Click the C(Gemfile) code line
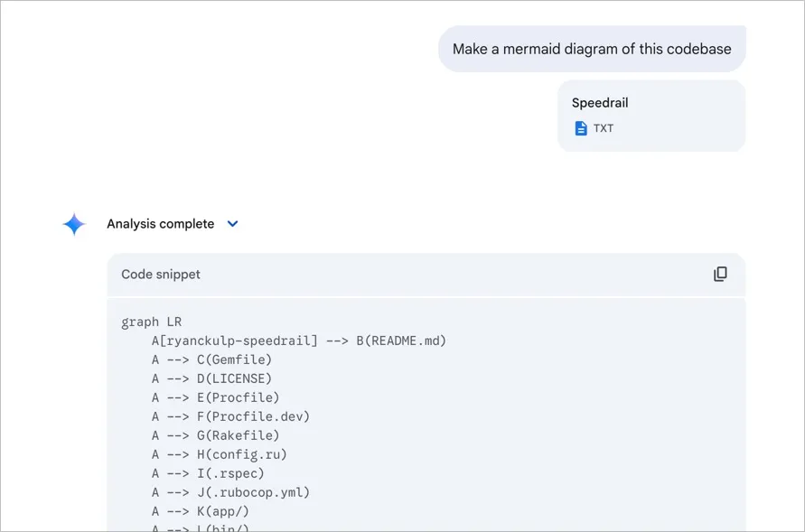This screenshot has width=805, height=532. click(x=211, y=359)
